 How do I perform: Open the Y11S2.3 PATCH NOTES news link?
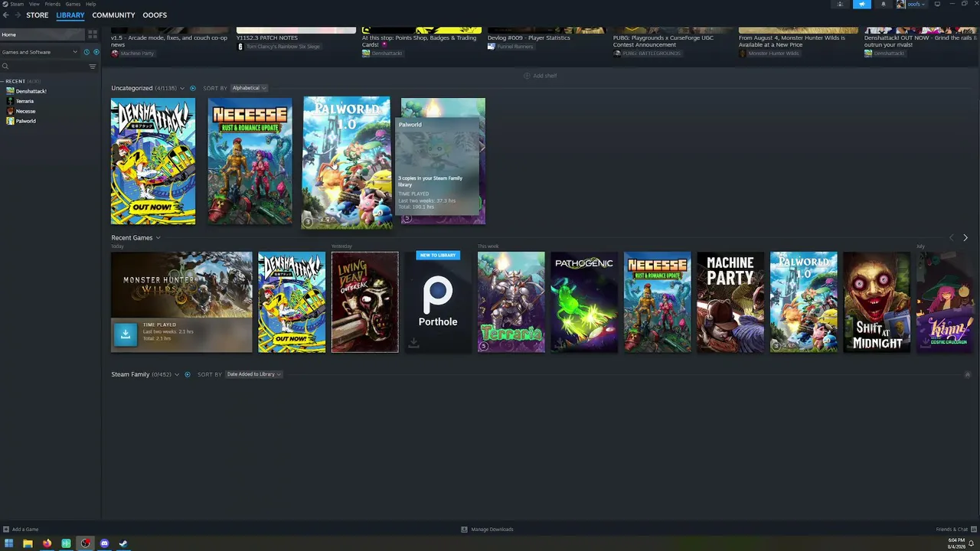(267, 38)
